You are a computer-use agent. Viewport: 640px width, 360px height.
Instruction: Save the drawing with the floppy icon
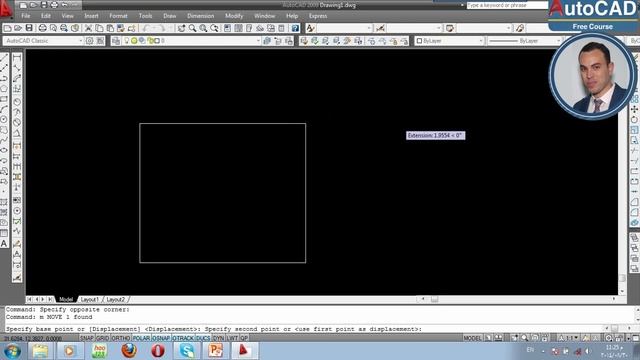coord(29,28)
